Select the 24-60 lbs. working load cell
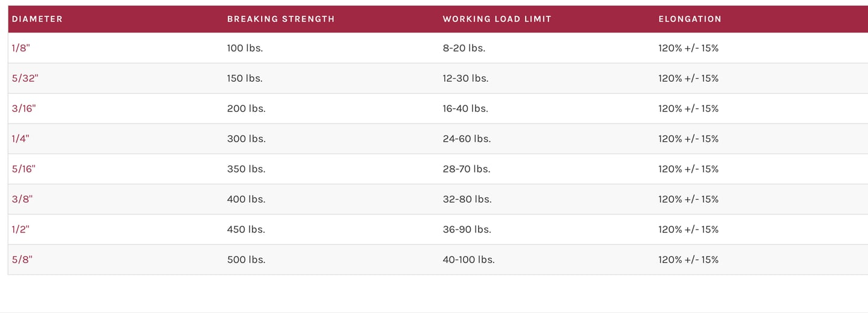 [x=467, y=138]
